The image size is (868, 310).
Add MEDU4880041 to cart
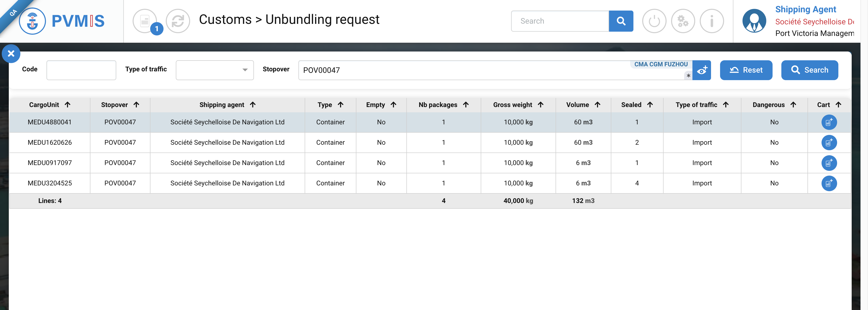829,122
